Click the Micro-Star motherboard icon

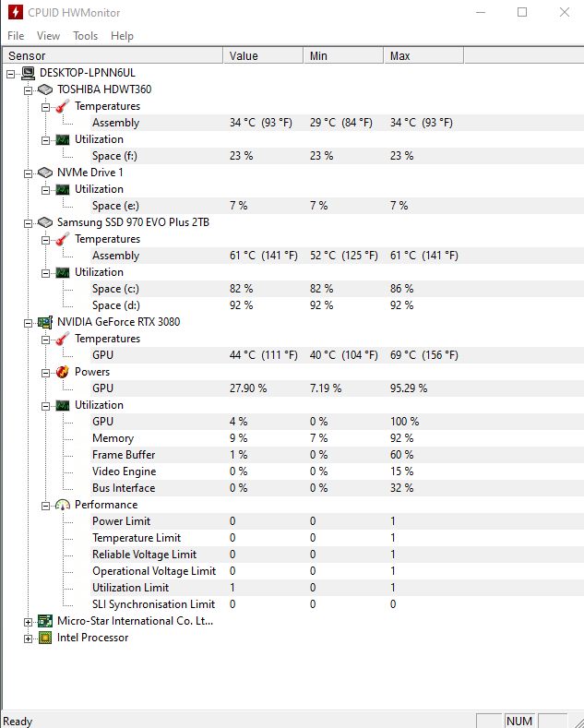pyautogui.click(x=45, y=621)
